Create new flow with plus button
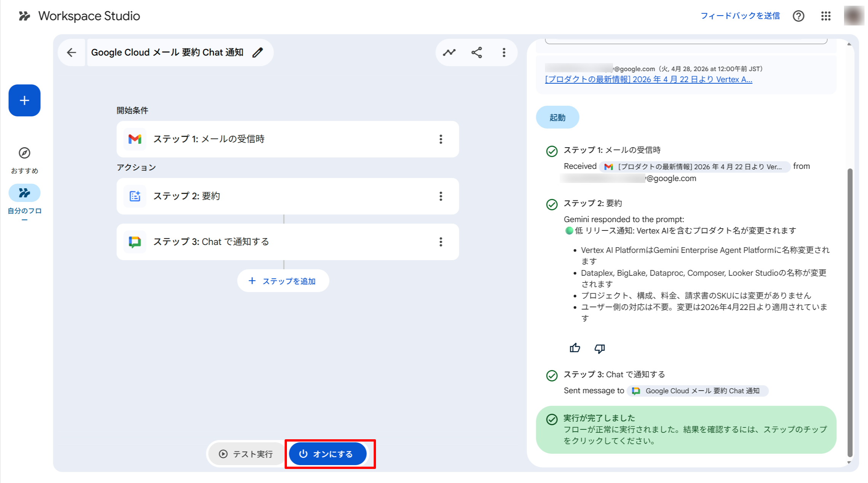 coord(24,100)
